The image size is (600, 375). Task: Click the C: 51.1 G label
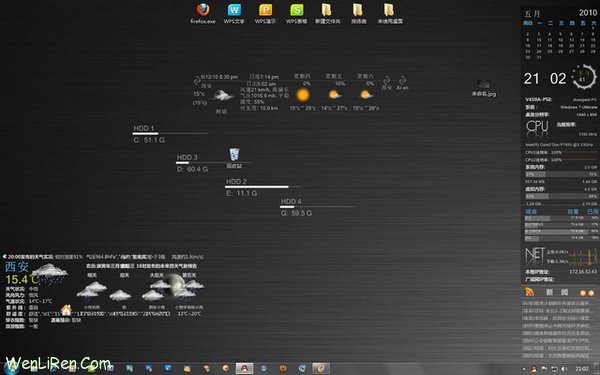[149, 140]
